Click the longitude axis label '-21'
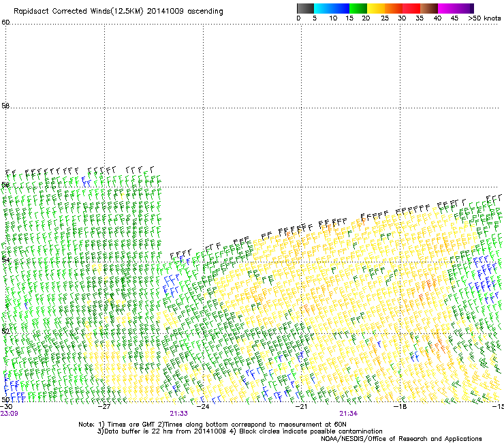 click(x=301, y=407)
